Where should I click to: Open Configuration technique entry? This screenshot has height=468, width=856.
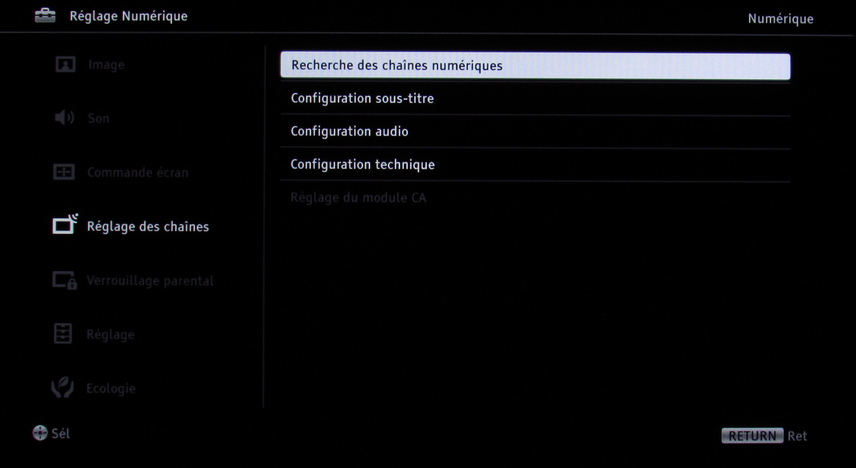pyautogui.click(x=535, y=164)
